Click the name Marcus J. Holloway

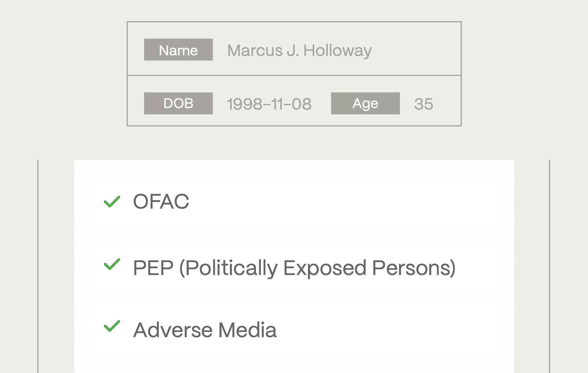(300, 50)
